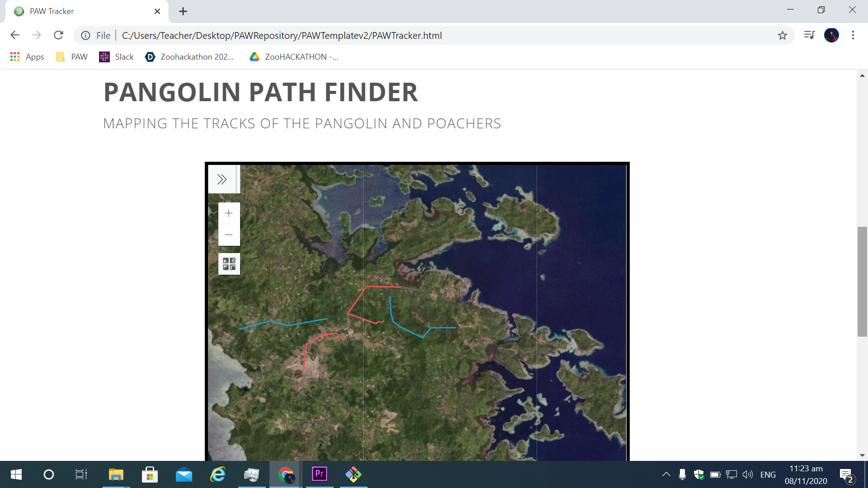Open Adobe Premiere Pro from taskbar

point(320,474)
